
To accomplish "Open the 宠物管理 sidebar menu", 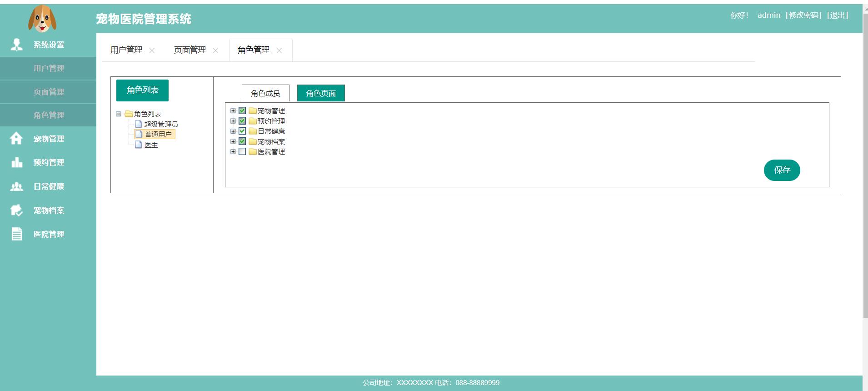I will point(48,139).
